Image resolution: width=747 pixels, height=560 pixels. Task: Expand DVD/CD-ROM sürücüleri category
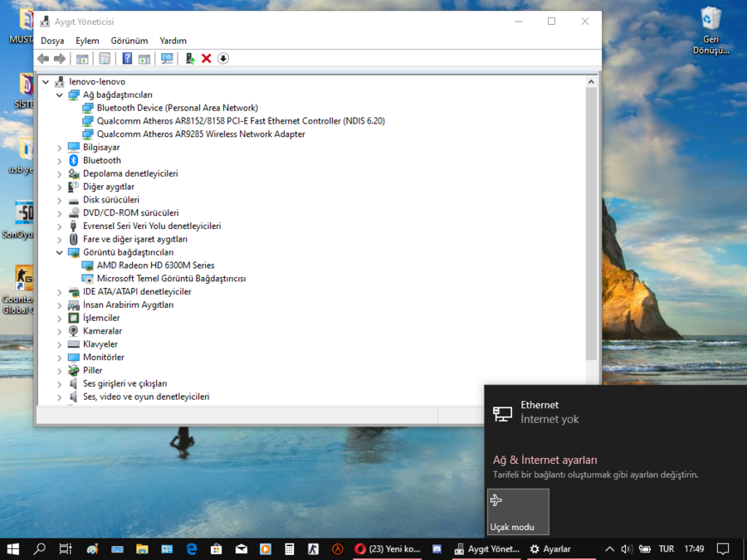coord(60,213)
